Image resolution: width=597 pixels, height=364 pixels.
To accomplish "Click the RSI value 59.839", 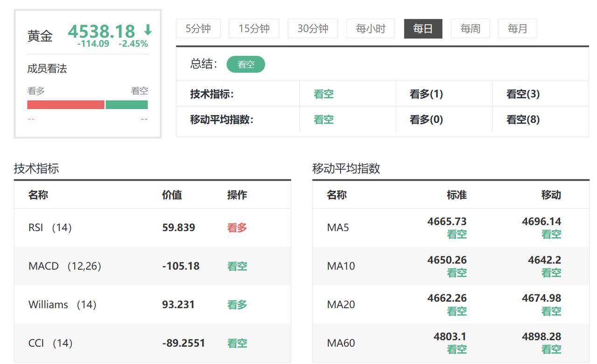I will coord(179,227).
